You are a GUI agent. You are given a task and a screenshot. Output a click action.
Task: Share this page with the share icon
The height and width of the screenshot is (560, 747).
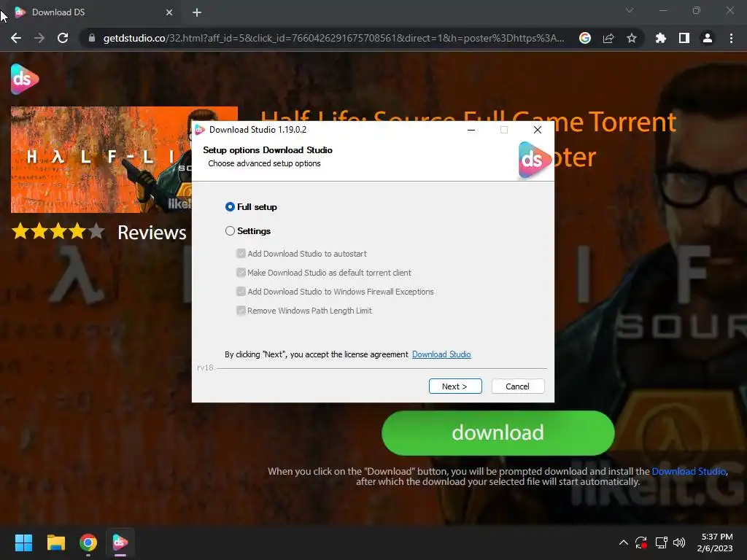[x=608, y=38]
